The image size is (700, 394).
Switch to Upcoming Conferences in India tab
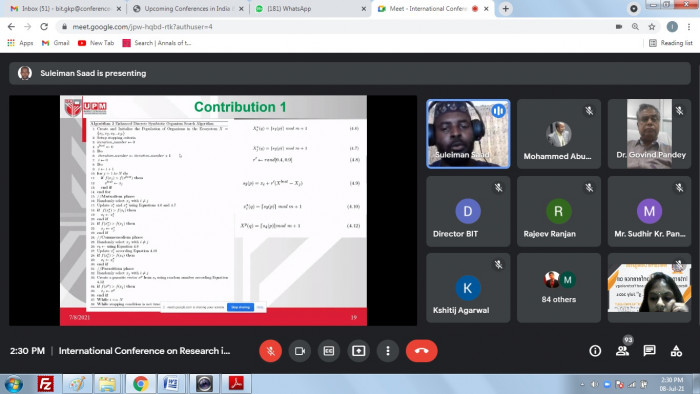[188, 8]
